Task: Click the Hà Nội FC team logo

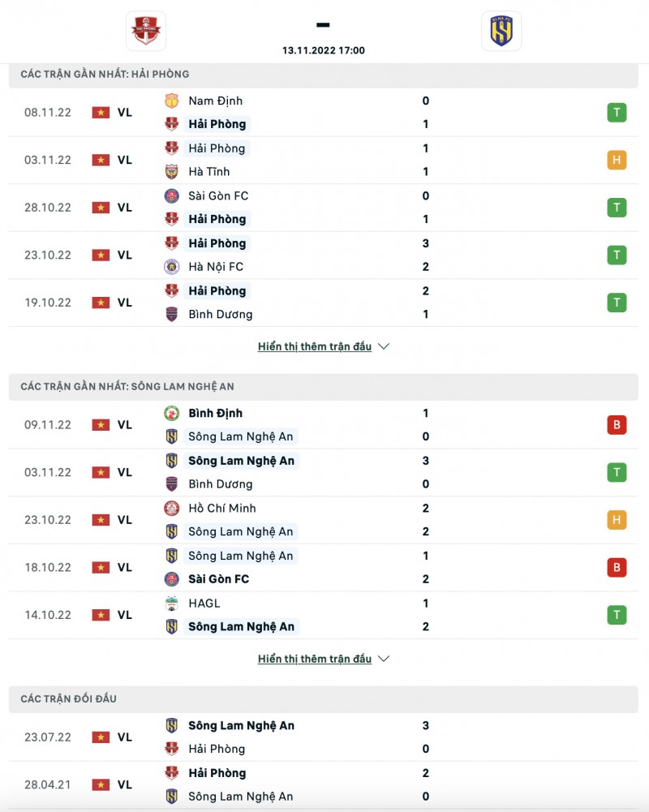Action: [x=172, y=266]
